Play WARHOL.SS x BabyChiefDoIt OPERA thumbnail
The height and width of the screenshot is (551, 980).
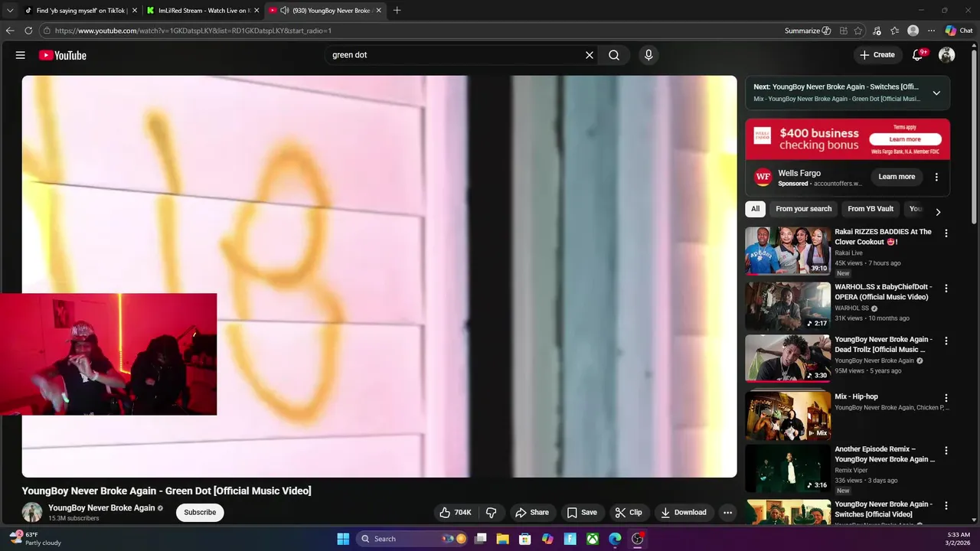coord(788,305)
